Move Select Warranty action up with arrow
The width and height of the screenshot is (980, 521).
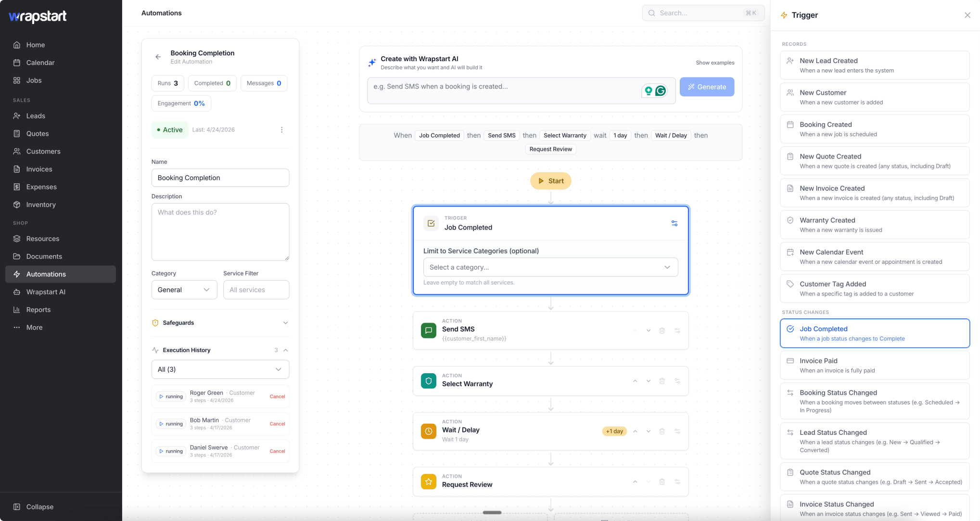[635, 381]
